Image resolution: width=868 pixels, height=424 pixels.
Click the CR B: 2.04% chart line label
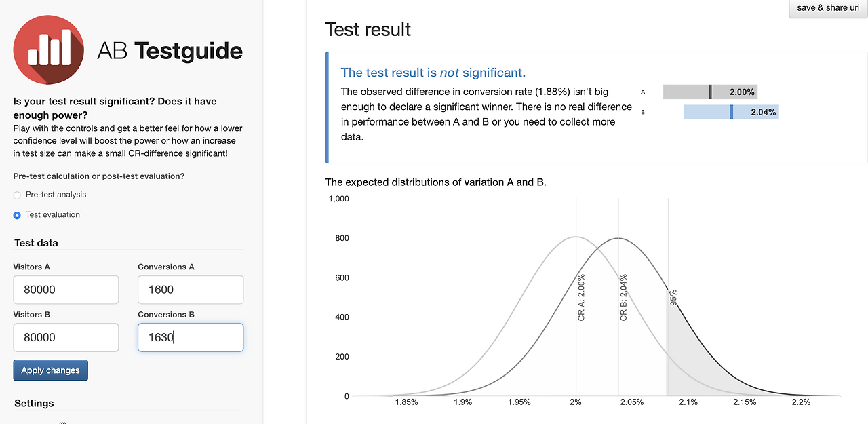tap(624, 297)
